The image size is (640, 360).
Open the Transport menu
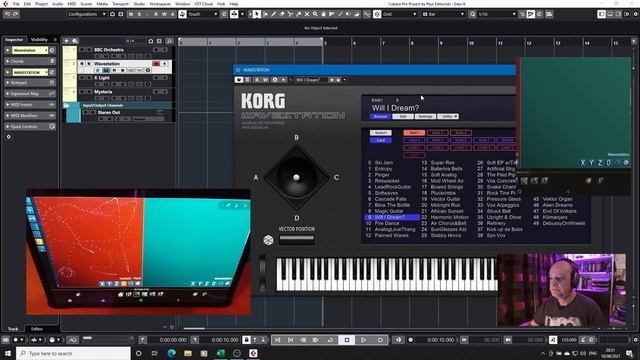120,4
